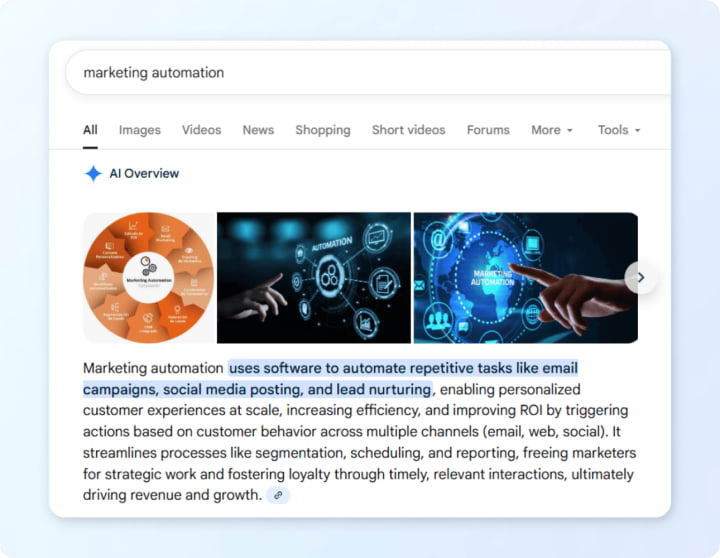Expand the More dropdown arrow
This screenshot has height=558, width=720.
point(570,130)
